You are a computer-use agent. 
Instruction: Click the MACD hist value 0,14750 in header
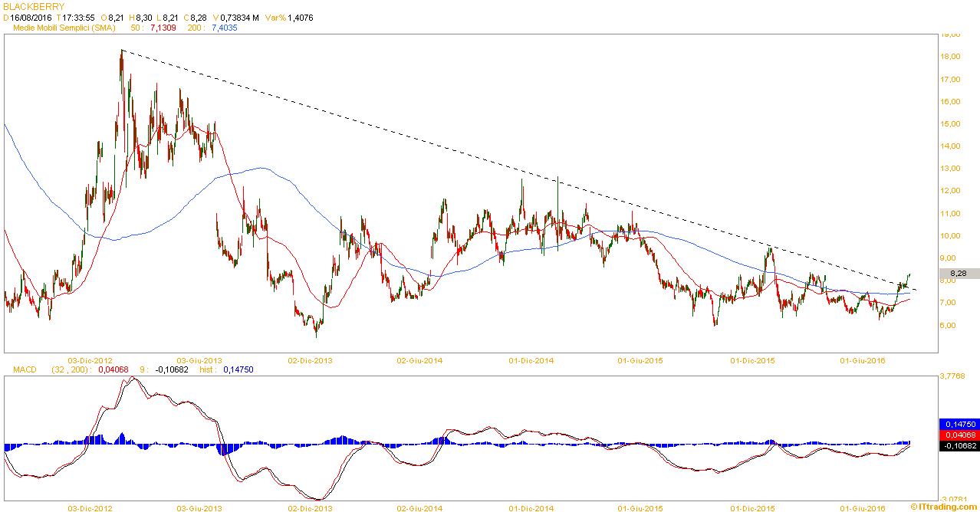tap(238, 369)
